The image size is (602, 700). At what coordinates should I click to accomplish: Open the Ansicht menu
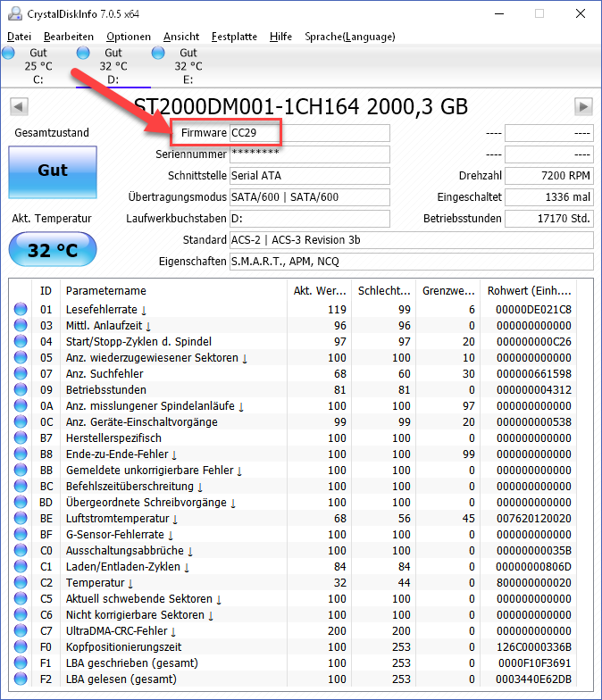181,37
